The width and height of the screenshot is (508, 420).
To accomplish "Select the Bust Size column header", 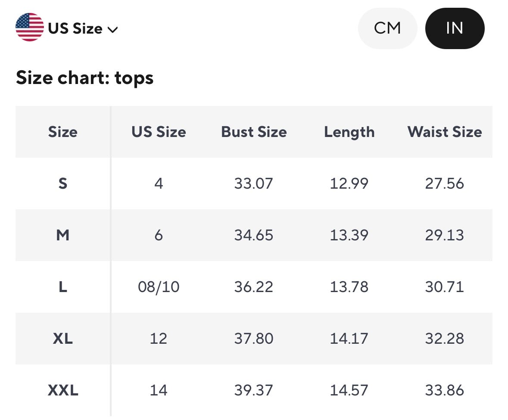I will 254,132.
